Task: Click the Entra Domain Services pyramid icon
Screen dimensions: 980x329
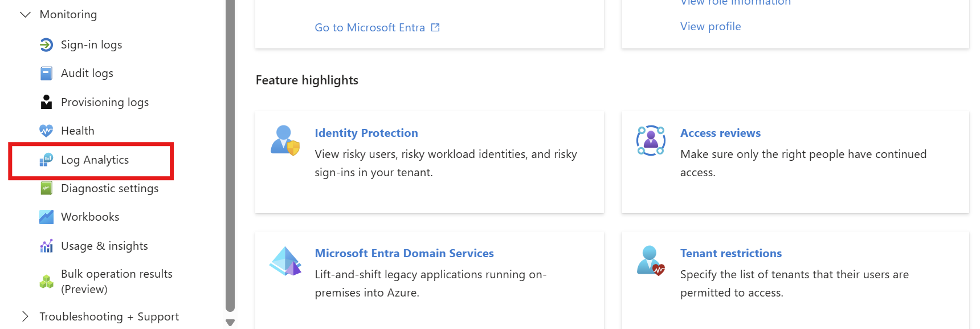Action: pyautogui.click(x=285, y=261)
